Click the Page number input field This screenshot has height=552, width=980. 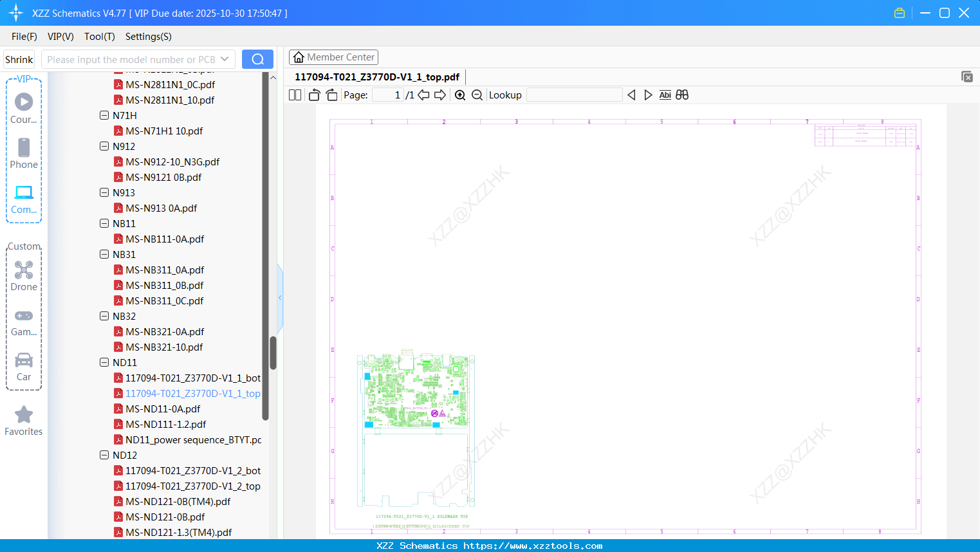[x=387, y=95]
